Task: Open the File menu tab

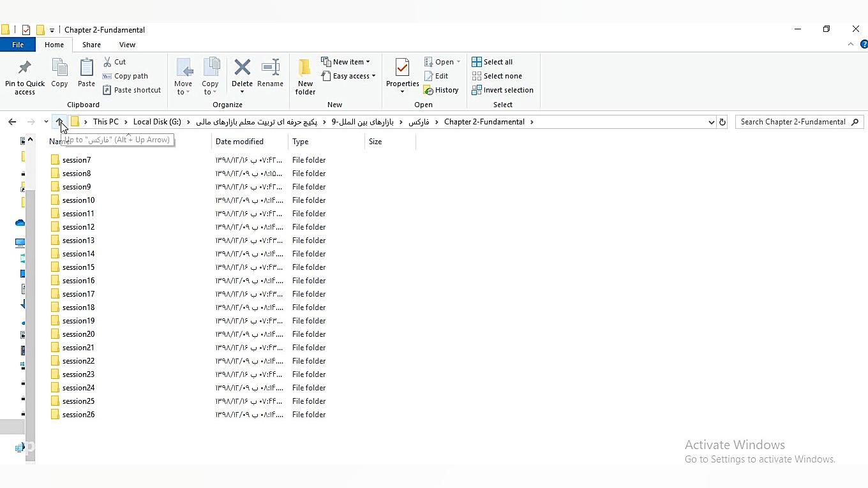Action: pos(18,45)
